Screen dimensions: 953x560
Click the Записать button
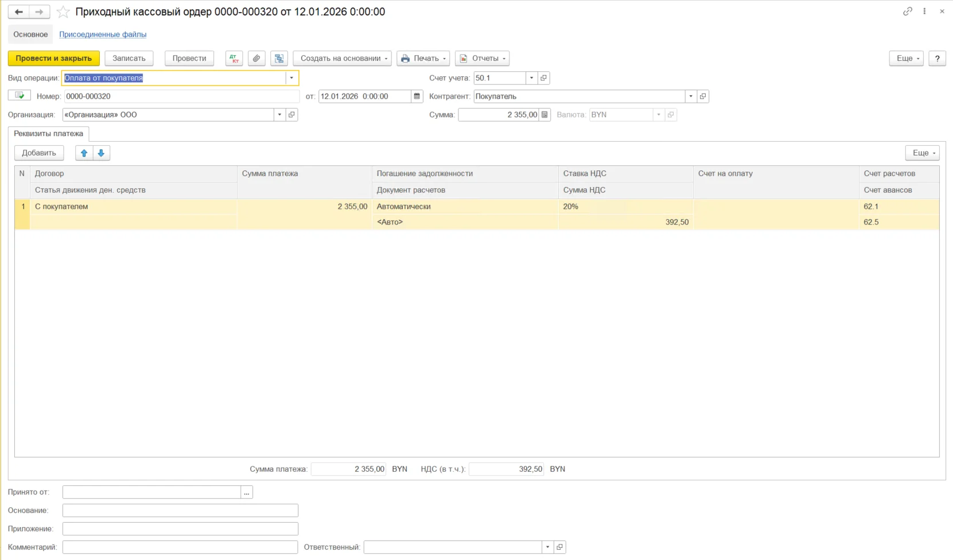click(129, 59)
